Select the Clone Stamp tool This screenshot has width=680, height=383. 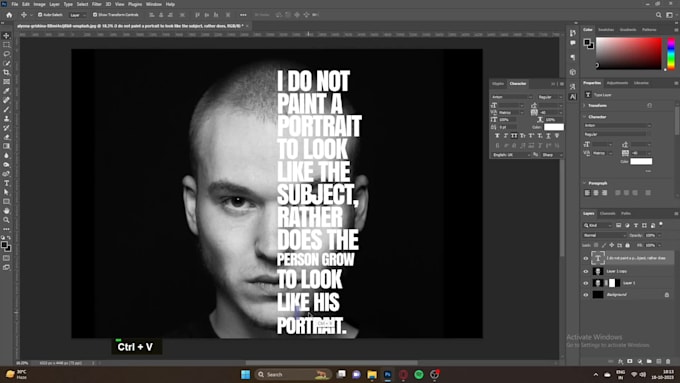[7, 118]
